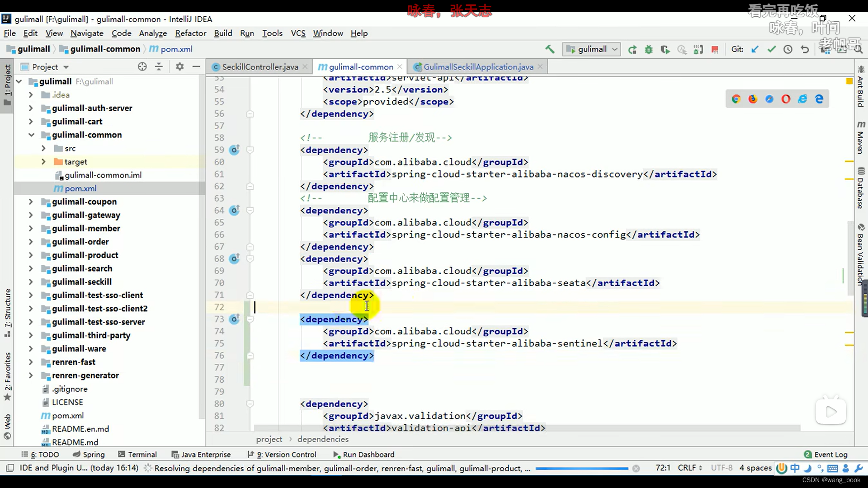868x488 pixels.
Task: Open the Refactor menu
Action: click(x=191, y=33)
